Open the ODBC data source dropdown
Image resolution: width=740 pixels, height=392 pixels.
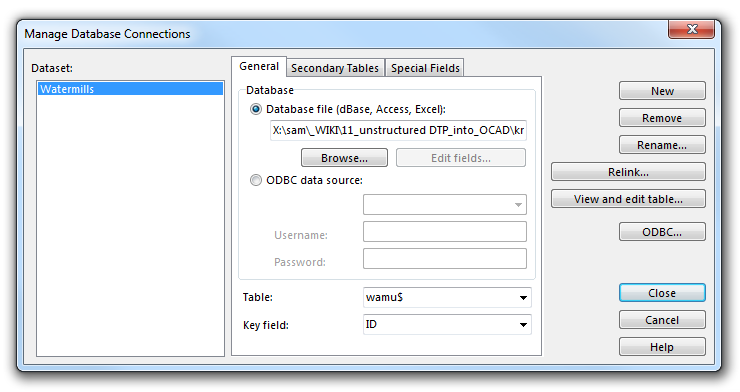pos(445,205)
